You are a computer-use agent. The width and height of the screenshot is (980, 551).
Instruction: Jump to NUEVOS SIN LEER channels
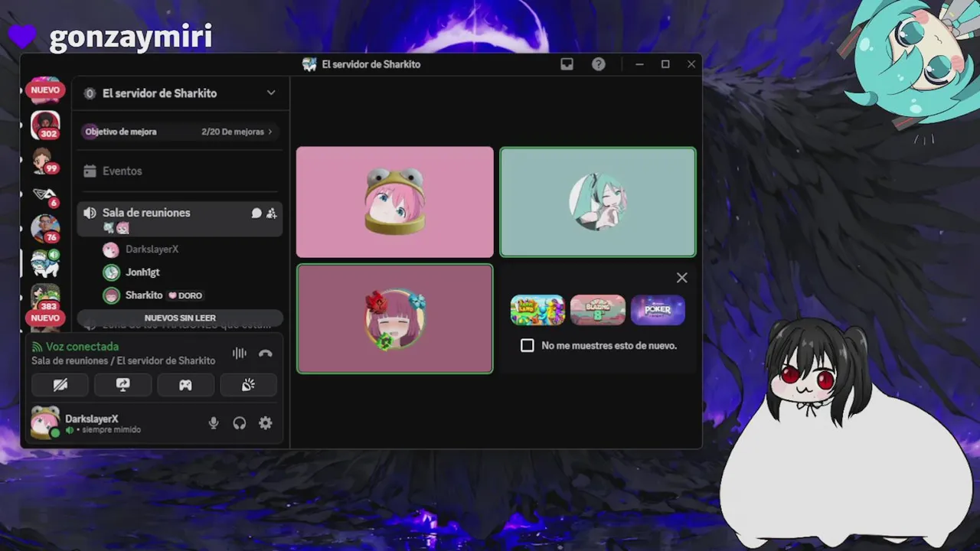coord(180,318)
